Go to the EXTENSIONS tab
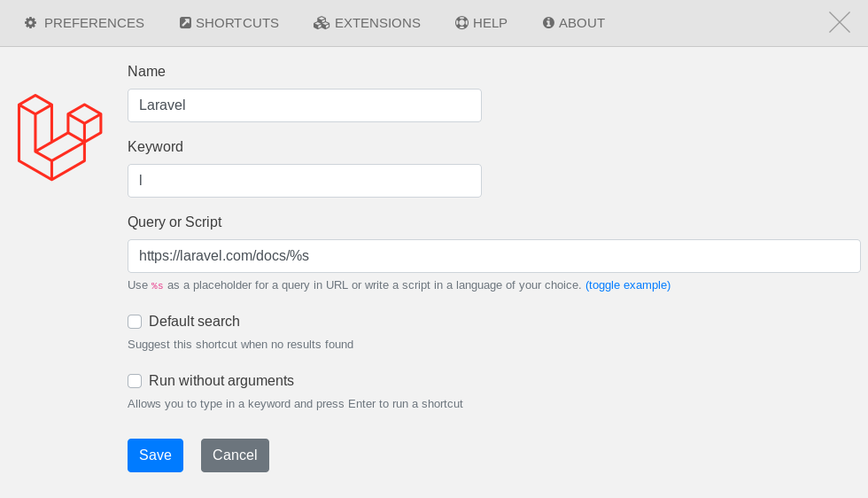Viewport: 868px width, 498px height. pyautogui.click(x=367, y=23)
